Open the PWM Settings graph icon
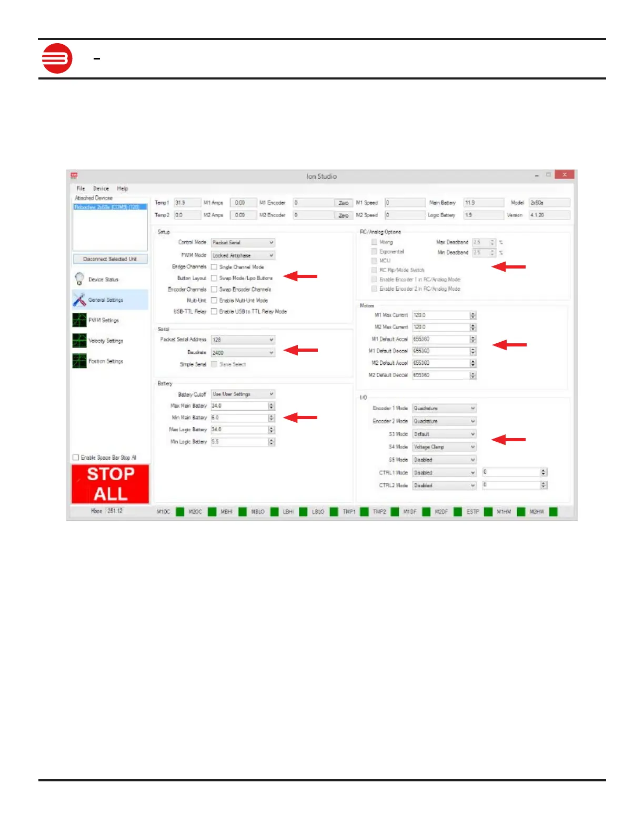Image resolution: width=644 pixels, height=834 pixels. pyautogui.click(x=79, y=320)
